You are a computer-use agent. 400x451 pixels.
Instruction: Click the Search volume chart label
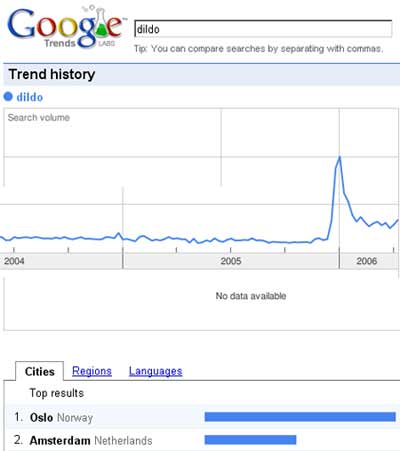[39, 117]
